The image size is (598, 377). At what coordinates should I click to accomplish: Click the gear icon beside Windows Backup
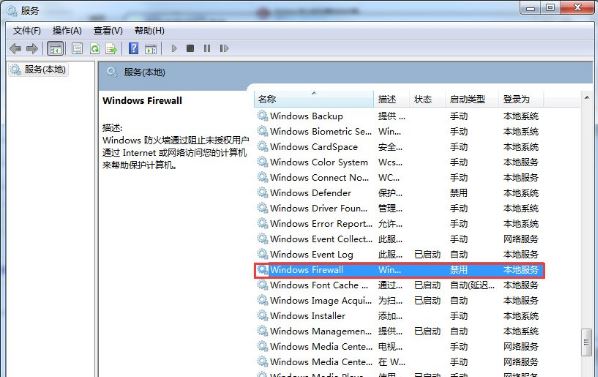[x=262, y=116]
